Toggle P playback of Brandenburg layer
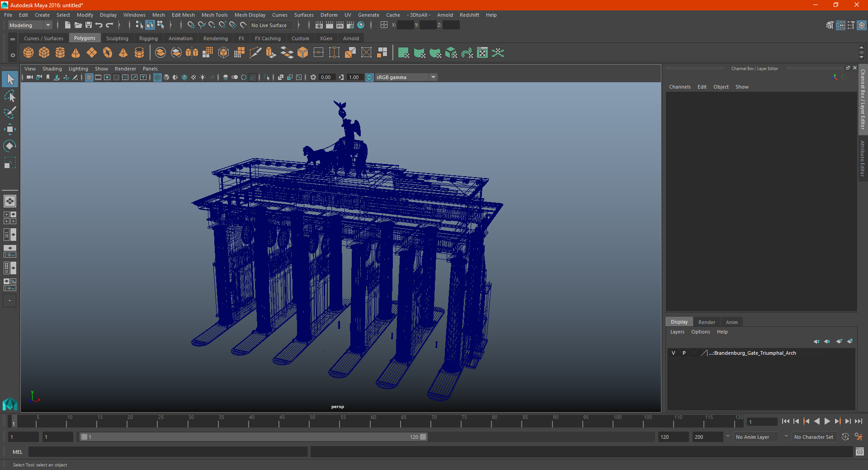 pyautogui.click(x=684, y=353)
